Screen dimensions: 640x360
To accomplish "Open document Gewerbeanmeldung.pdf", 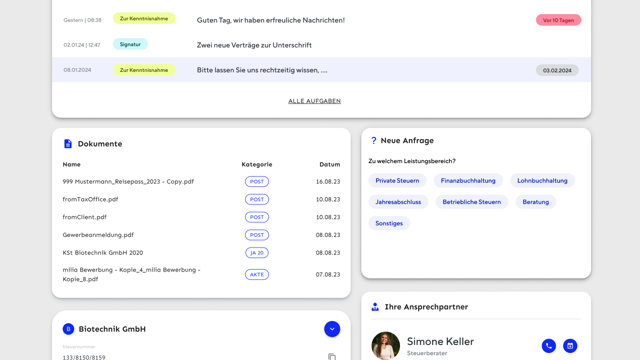I will [98, 235].
